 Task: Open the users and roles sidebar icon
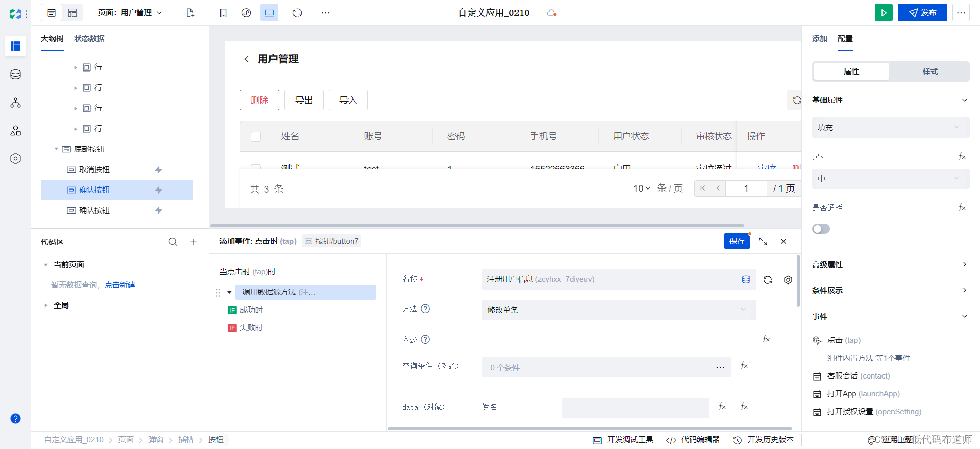(x=16, y=131)
